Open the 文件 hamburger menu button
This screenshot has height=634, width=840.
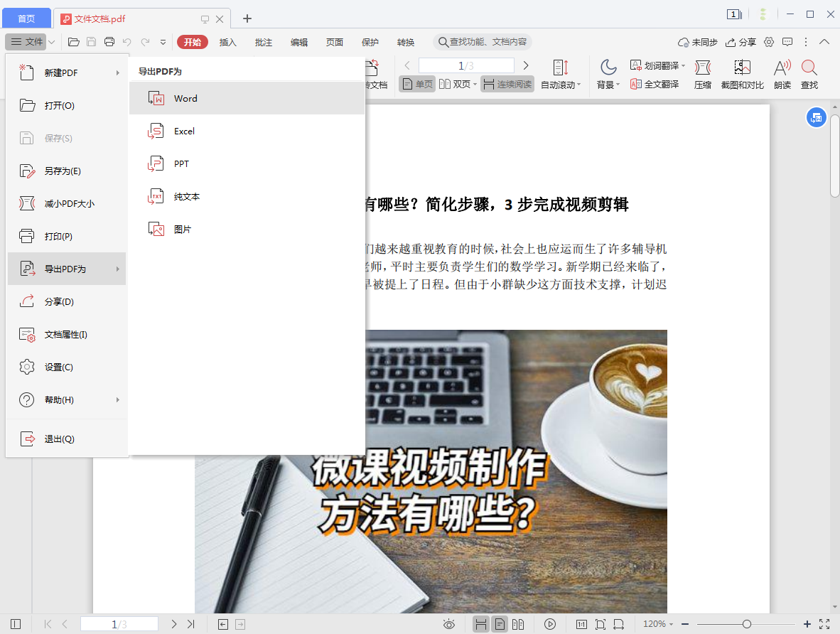[x=26, y=42]
